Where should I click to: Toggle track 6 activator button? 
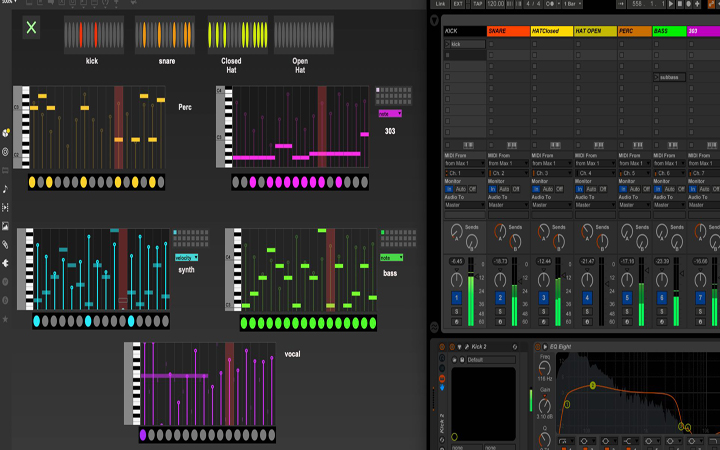coord(662,298)
